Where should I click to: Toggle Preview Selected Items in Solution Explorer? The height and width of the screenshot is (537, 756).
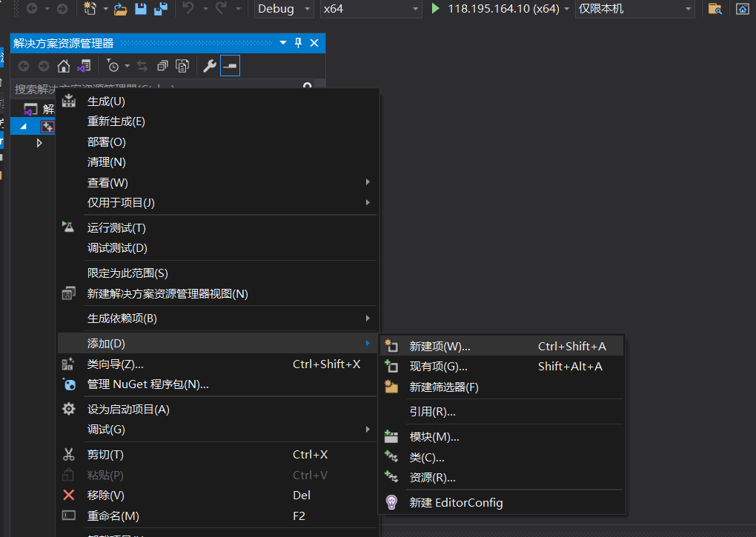coord(182,67)
